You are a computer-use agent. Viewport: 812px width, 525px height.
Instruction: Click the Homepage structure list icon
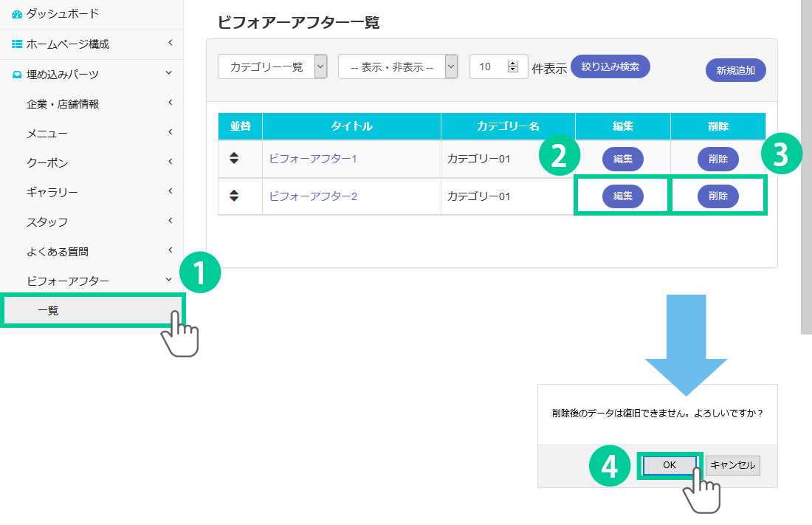pyautogui.click(x=17, y=44)
